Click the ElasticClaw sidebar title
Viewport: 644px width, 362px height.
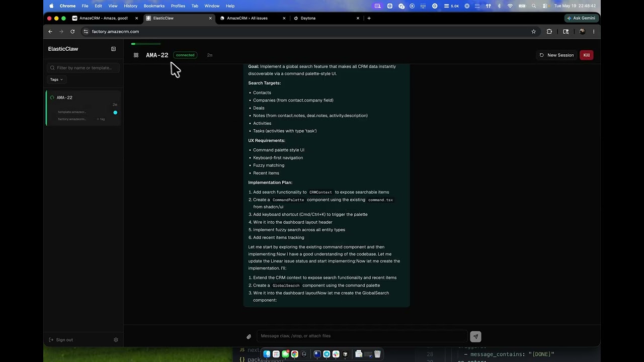[63, 49]
